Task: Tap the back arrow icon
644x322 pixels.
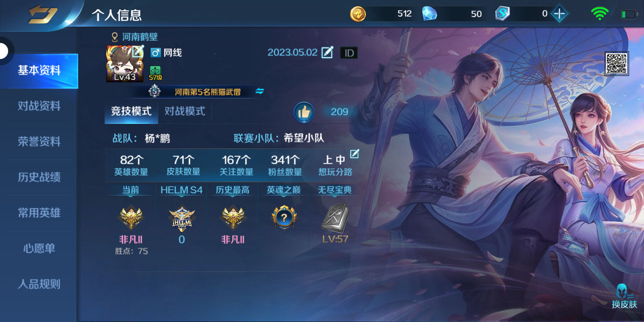Action: point(42,15)
